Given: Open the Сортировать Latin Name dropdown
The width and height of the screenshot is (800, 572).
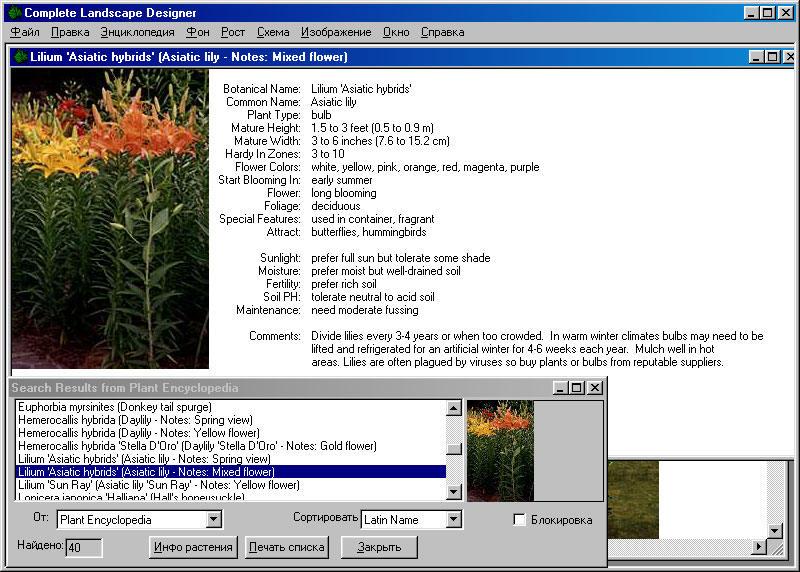Looking at the screenshot, I should coord(453,520).
